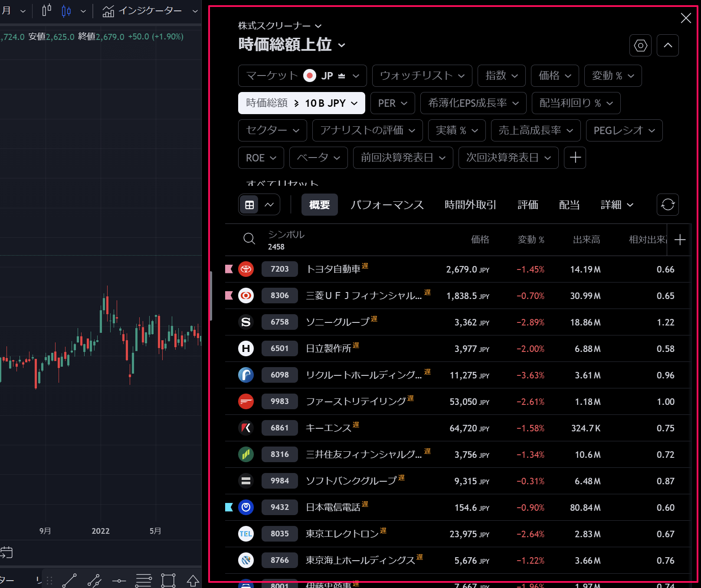Click the MUFG logo icon in 8306 row

[246, 296]
